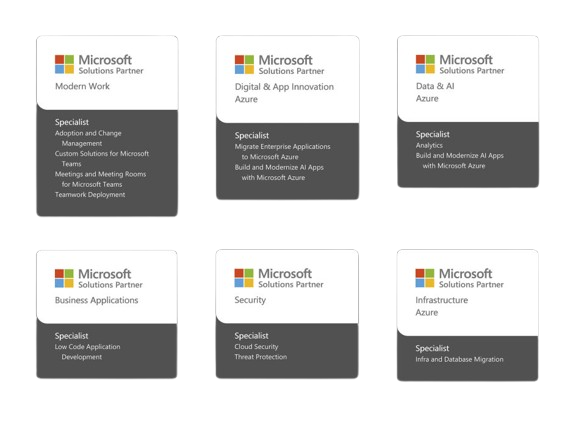Viewport: 570px width, 438px height.
Task: Select the 'Digital & App Innovation' title text
Action: [x=284, y=87]
